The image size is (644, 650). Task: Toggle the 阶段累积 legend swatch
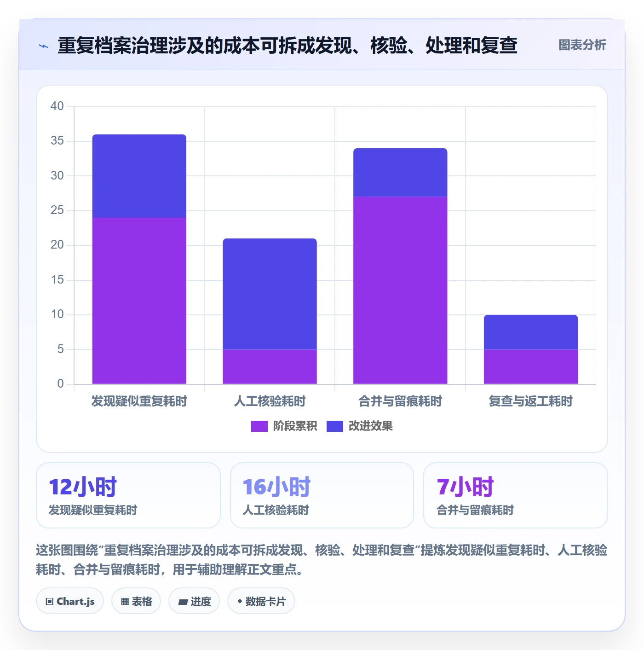point(259,426)
